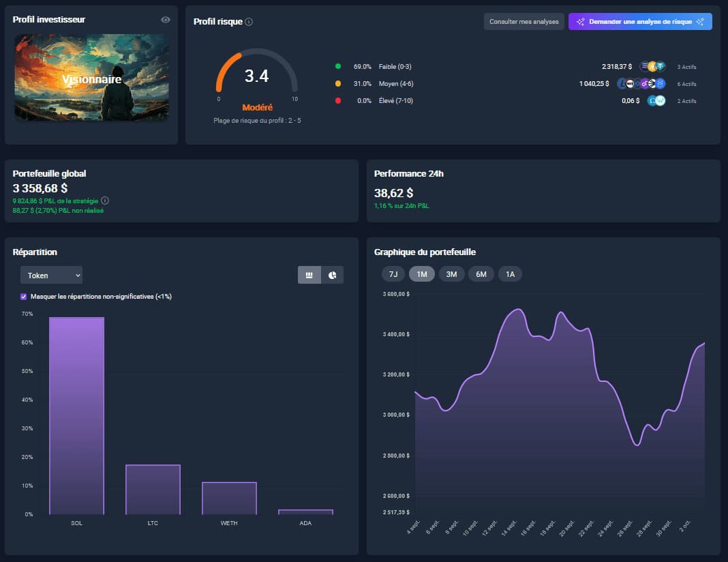Switch the portfolio chart to 1A

[x=510, y=273]
